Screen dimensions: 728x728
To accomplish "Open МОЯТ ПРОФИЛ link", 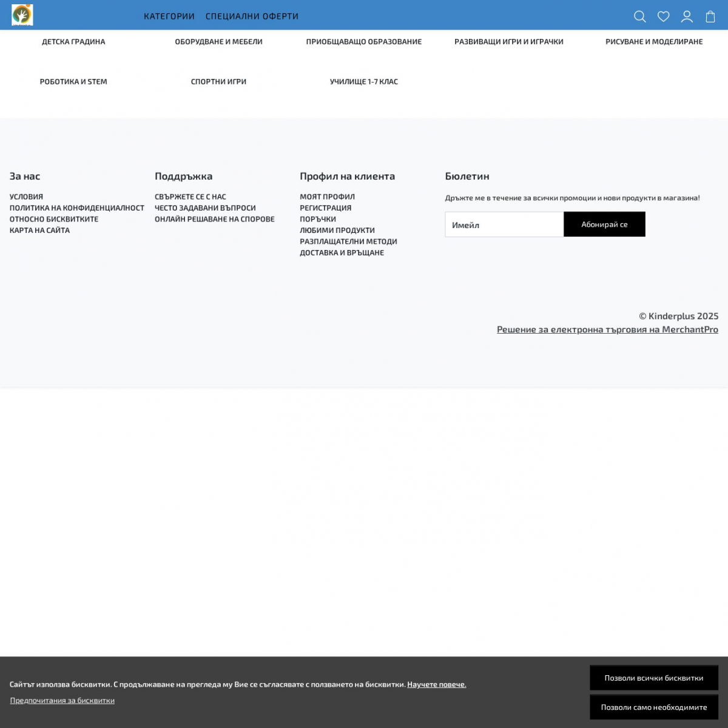I will point(328,197).
